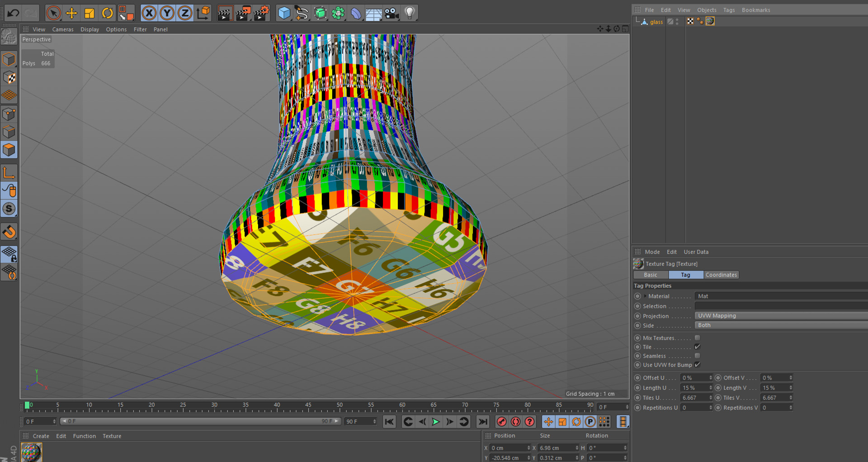Open material manager Texture menu
Viewport: 868px width, 462px height.
click(112, 436)
